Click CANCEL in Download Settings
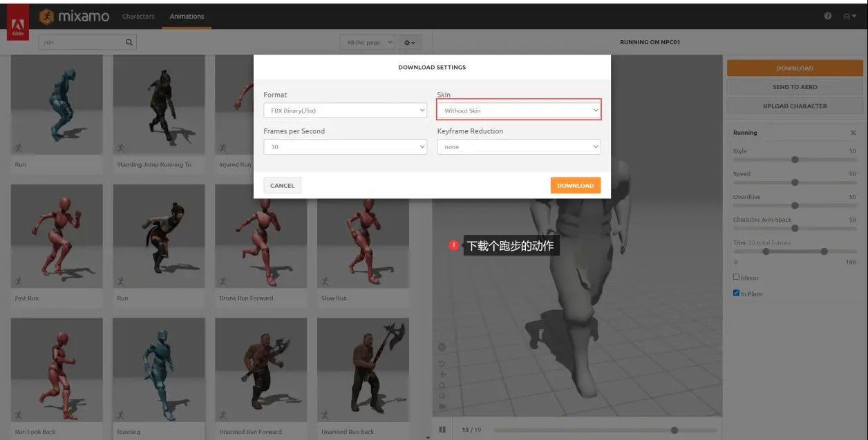868x440 pixels. tap(282, 185)
